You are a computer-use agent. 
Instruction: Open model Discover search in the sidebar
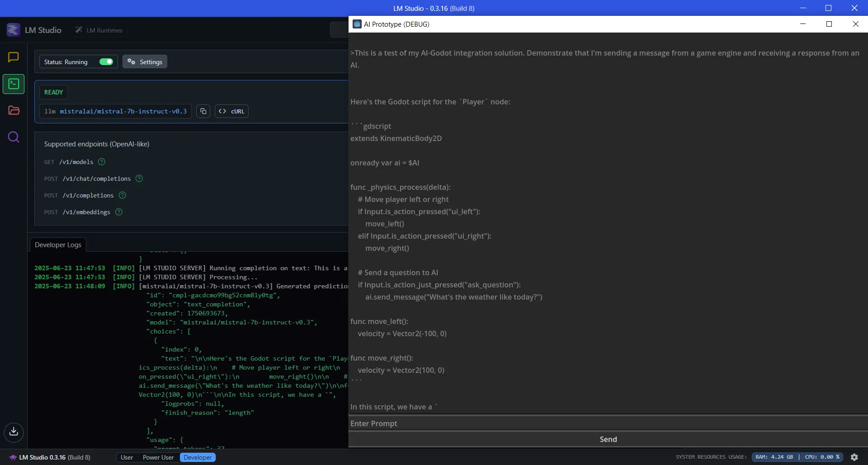pyautogui.click(x=14, y=137)
